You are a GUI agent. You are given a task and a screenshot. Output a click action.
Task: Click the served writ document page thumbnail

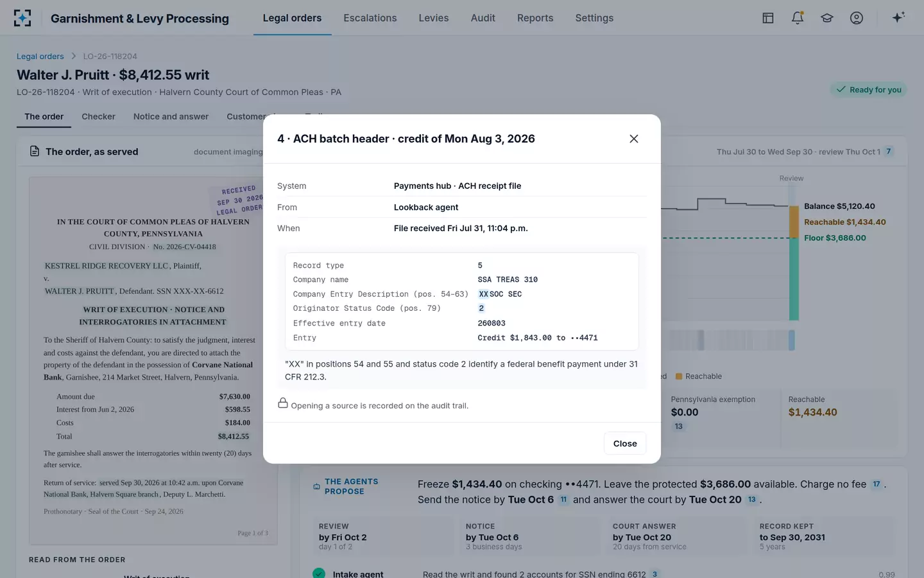153,361
